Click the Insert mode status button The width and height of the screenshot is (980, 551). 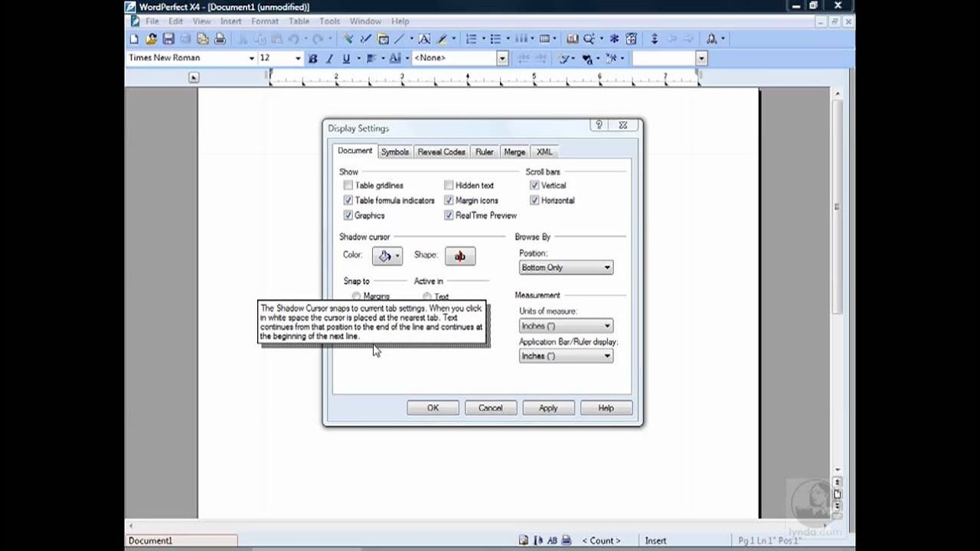tap(655, 540)
